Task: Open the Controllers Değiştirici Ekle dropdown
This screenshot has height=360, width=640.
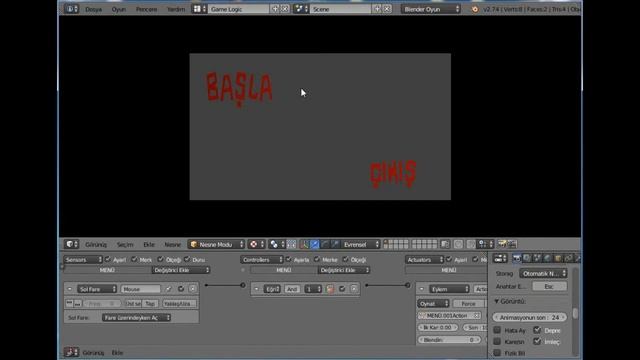Action: coord(344,270)
